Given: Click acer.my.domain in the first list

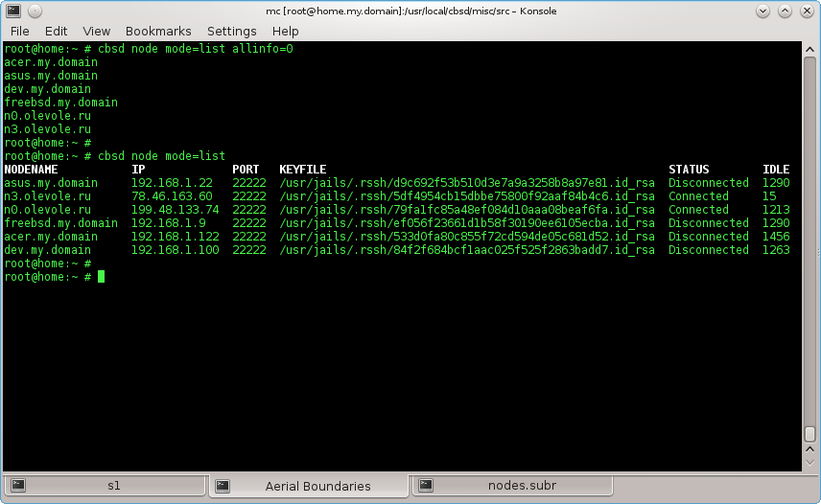Looking at the screenshot, I should [51, 62].
